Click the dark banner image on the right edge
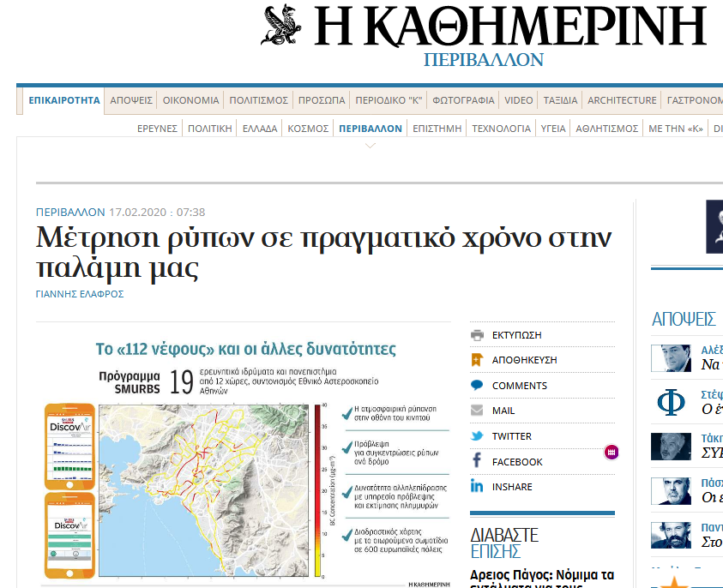Image resolution: width=723 pixels, height=588 pixels. click(x=714, y=227)
